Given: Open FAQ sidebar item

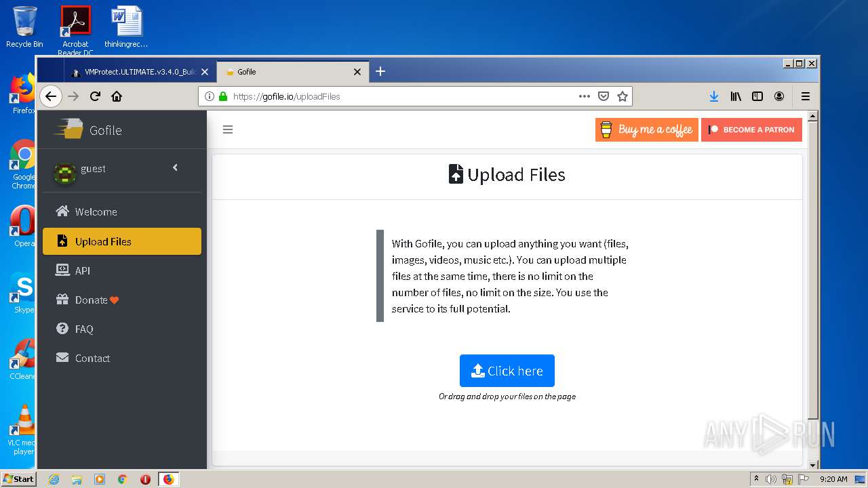Looking at the screenshot, I should click(x=122, y=329).
